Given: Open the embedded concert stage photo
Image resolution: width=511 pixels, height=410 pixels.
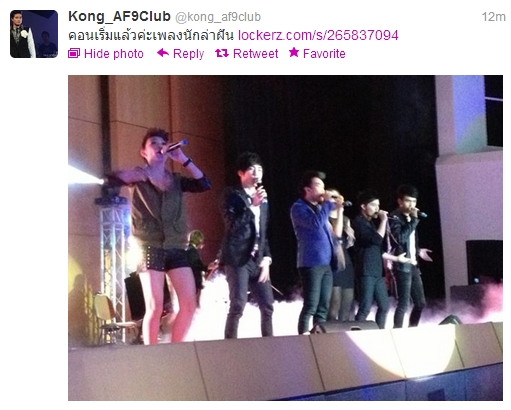Looking at the screenshot, I should tap(285, 238).
